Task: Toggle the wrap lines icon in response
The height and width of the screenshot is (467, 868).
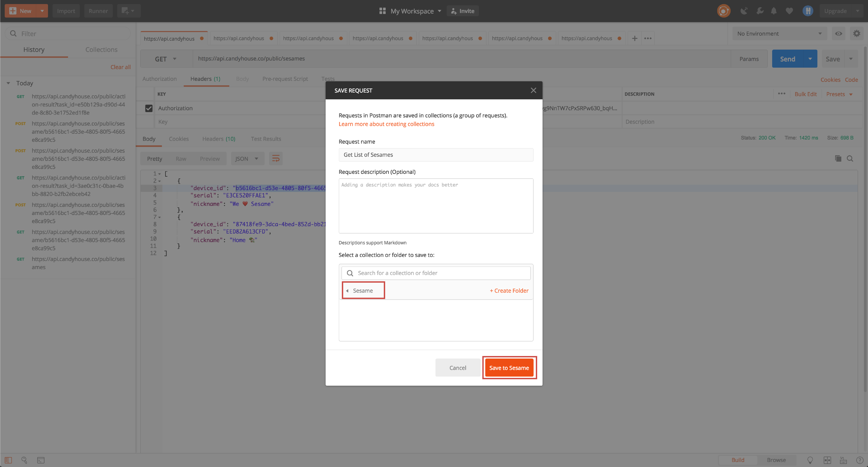Action: (x=276, y=159)
